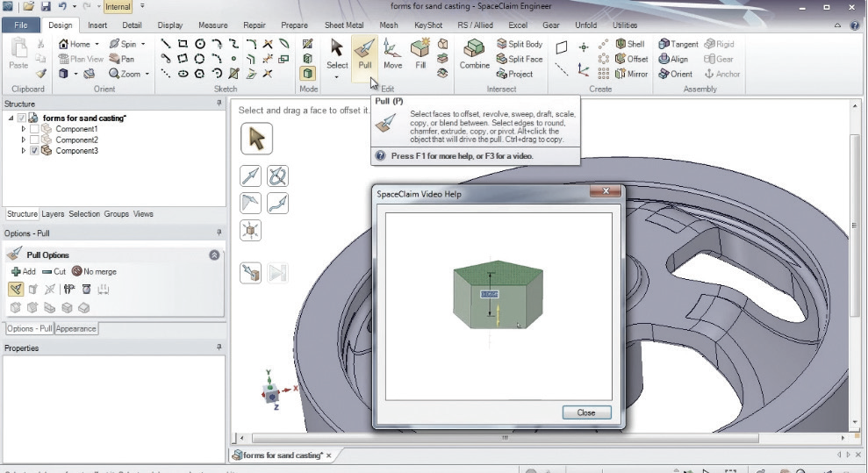Select 3D mode in Mode group
This screenshot has width=868, height=473.
click(x=308, y=73)
